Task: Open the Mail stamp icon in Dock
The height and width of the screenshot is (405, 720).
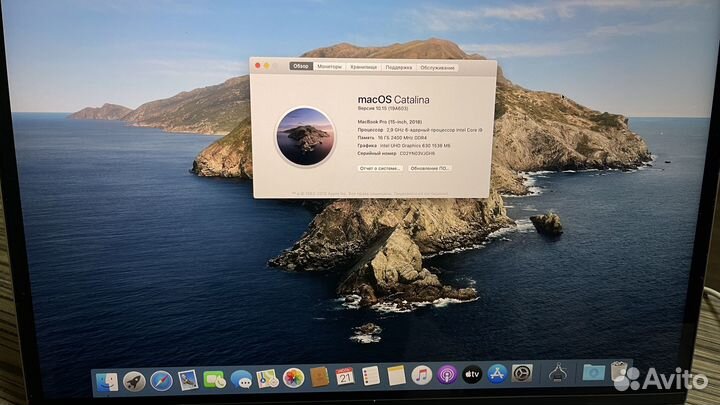Action: pos(188,380)
